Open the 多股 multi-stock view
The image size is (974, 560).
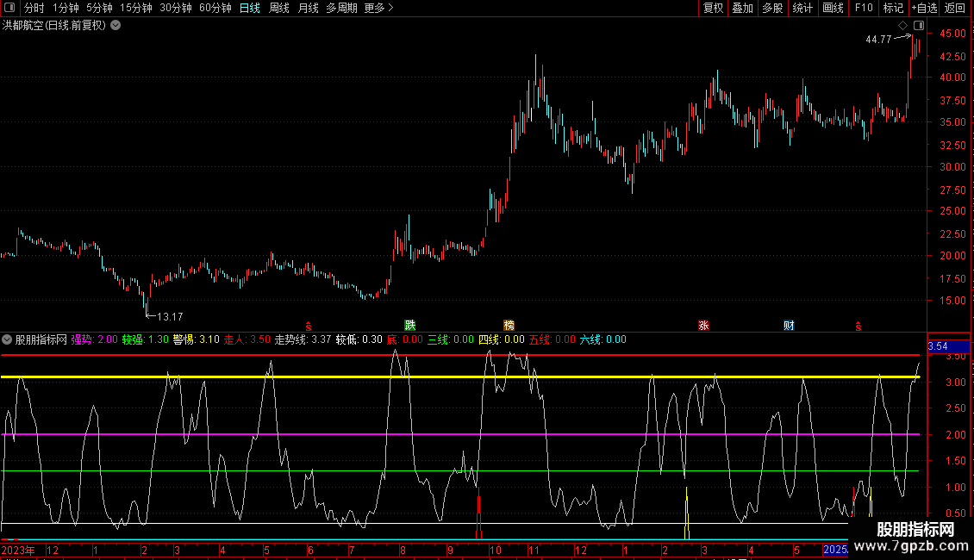pyautogui.click(x=773, y=8)
